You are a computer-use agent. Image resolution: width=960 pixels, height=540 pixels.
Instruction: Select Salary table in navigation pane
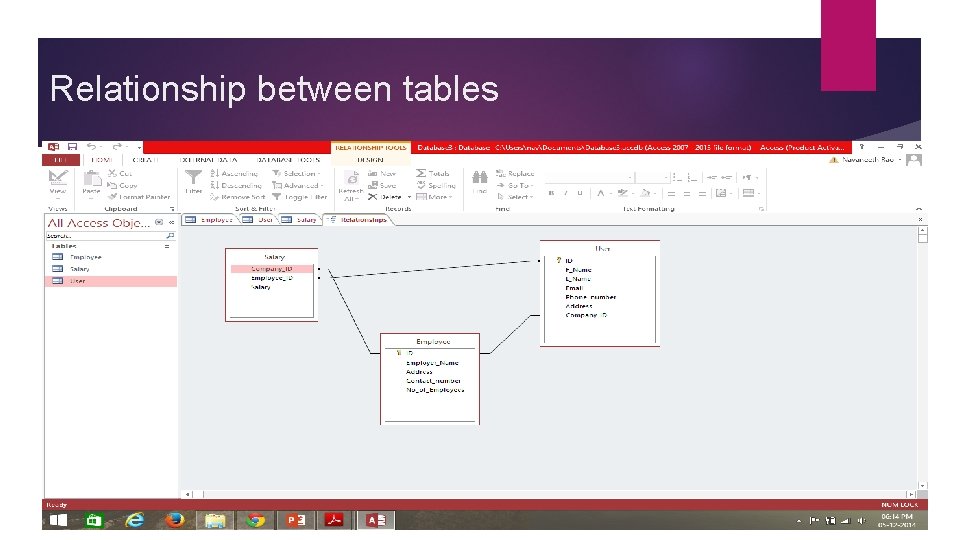click(111, 269)
